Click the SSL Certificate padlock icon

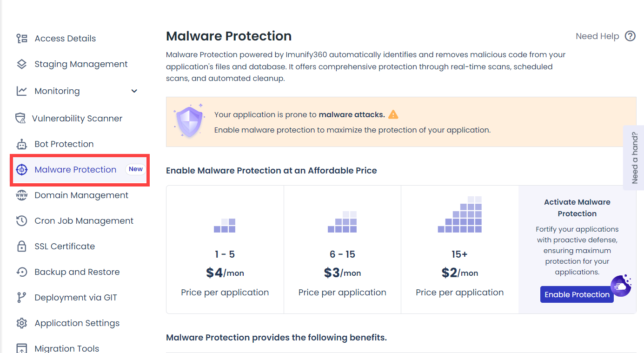tap(21, 246)
